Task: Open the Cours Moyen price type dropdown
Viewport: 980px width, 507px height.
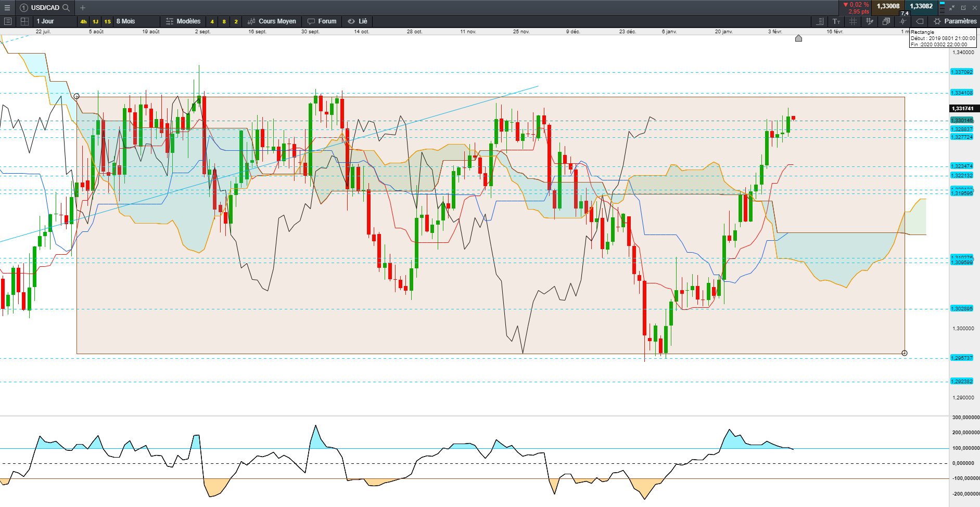Action: pos(272,21)
